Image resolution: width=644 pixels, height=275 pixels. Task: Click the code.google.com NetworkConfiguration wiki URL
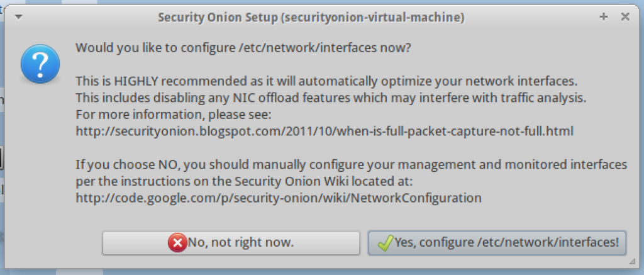279,198
